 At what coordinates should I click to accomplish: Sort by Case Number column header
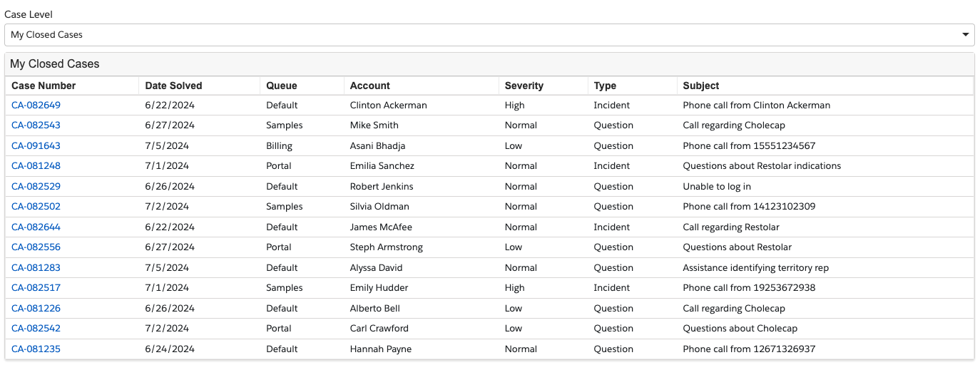tap(44, 86)
